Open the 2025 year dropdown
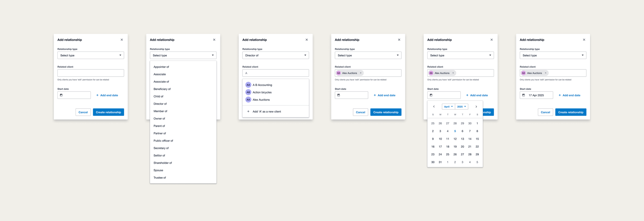This screenshot has width=644, height=221. 462,107
